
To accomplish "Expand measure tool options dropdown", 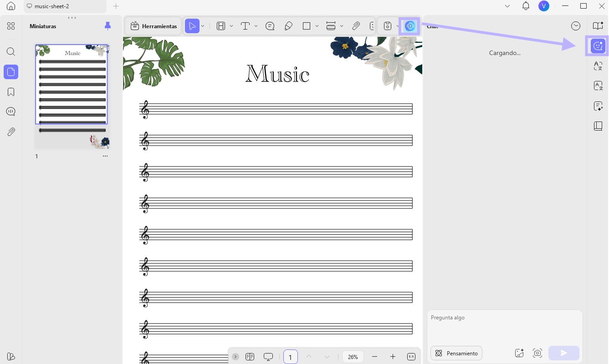I will coord(342,26).
